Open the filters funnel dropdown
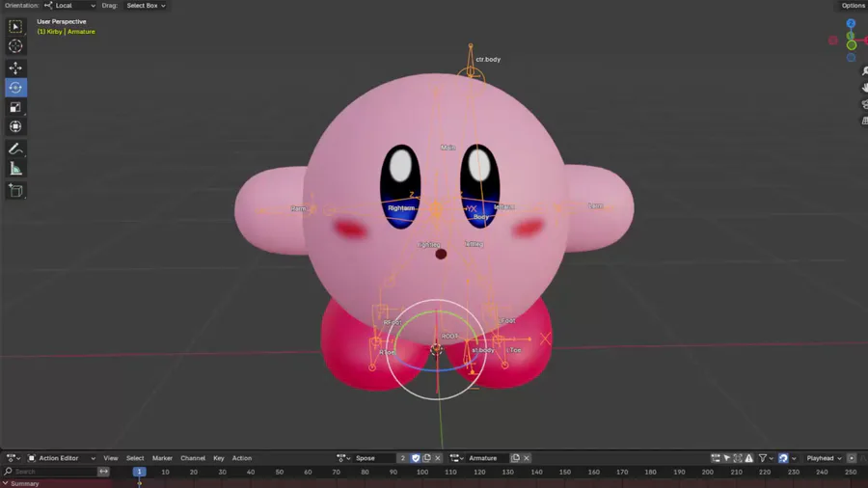The width and height of the screenshot is (868, 488). 766,458
